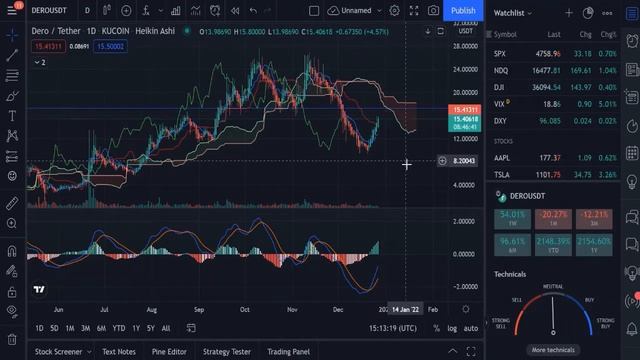The width and height of the screenshot is (640, 360).
Task: Select the text annotation tool
Action: click(12, 116)
